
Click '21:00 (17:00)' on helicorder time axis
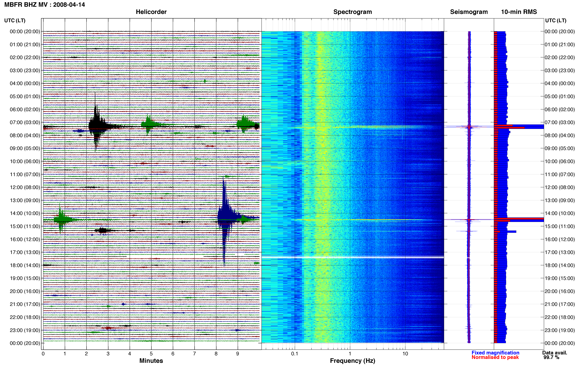[x=25, y=304]
